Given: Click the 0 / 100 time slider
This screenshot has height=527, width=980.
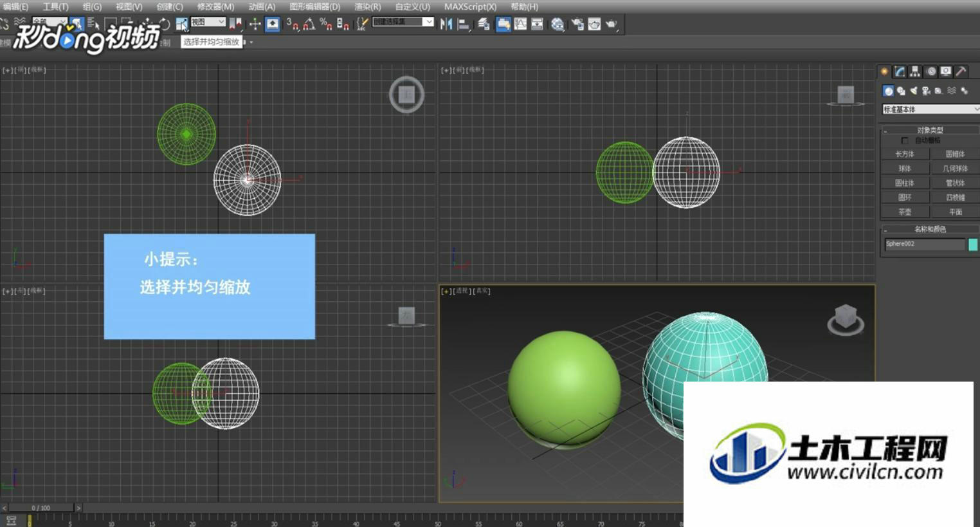Looking at the screenshot, I should point(41,508).
